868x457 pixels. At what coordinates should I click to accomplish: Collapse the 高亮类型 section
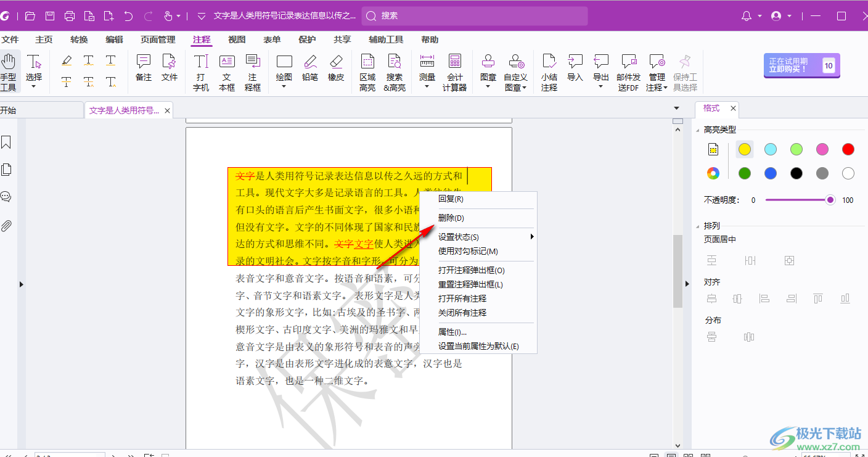pyautogui.click(x=697, y=130)
